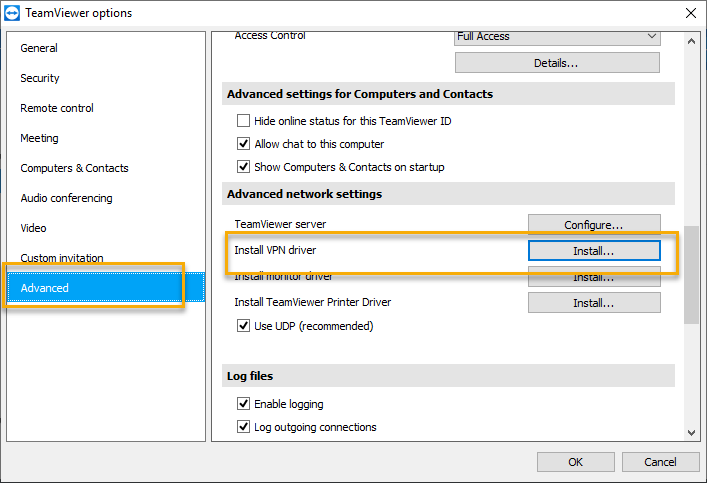The image size is (707, 483).
Task: Select Custom invitation in the sidebar
Action: [62, 258]
